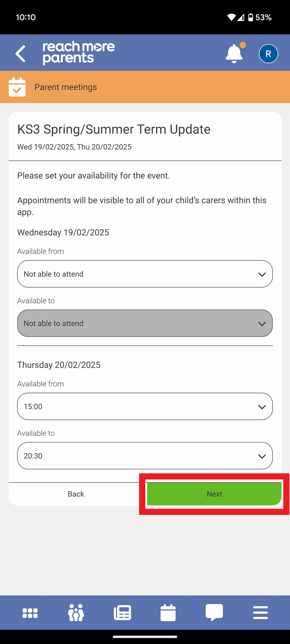Expand Wednesday Available from dropdown
Viewport: 290px width, 644px height.
pos(145,274)
